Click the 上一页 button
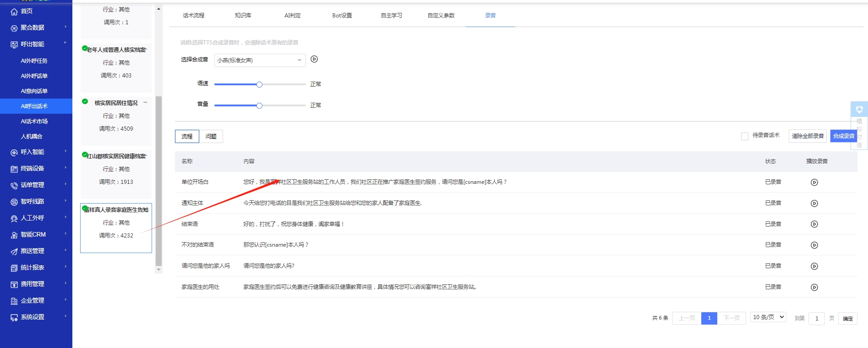This screenshot has width=868, height=348. click(x=687, y=318)
